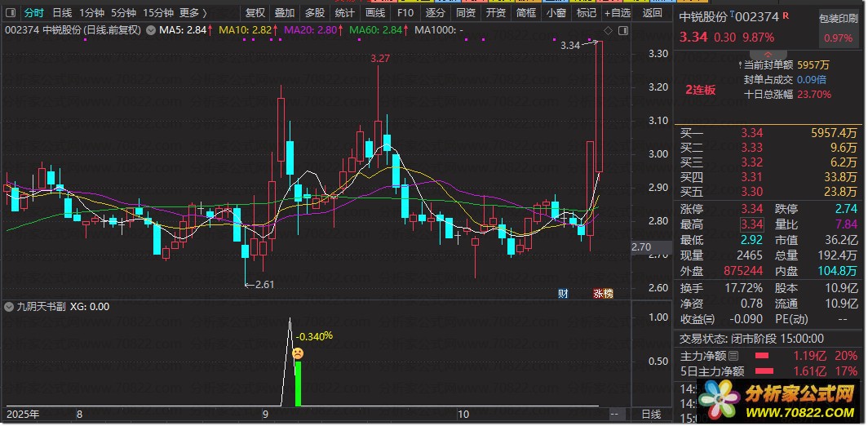Click the 涨榜 marker badge
The image size is (868, 426).
pos(604,294)
